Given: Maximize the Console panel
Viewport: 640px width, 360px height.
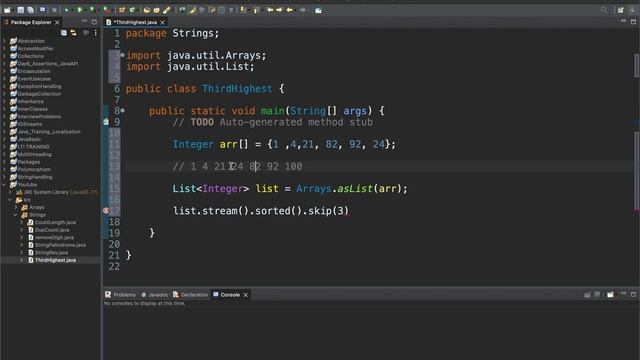Looking at the screenshot, I should click(x=633, y=294).
